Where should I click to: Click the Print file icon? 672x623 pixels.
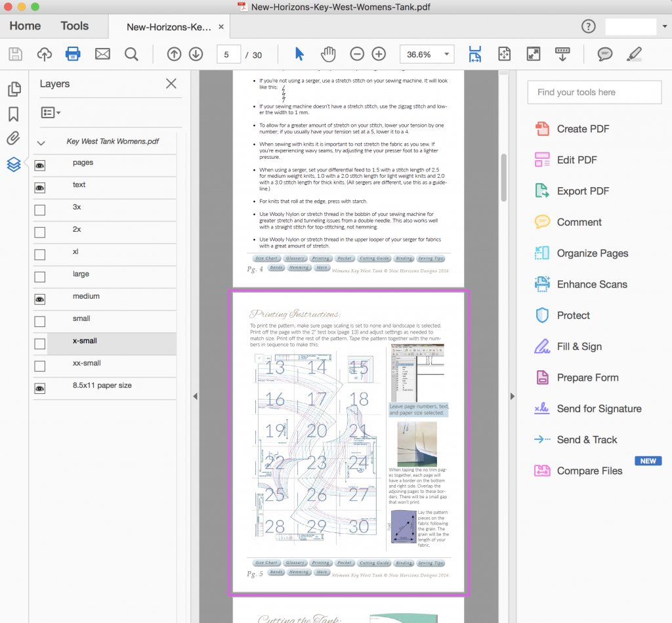73,54
